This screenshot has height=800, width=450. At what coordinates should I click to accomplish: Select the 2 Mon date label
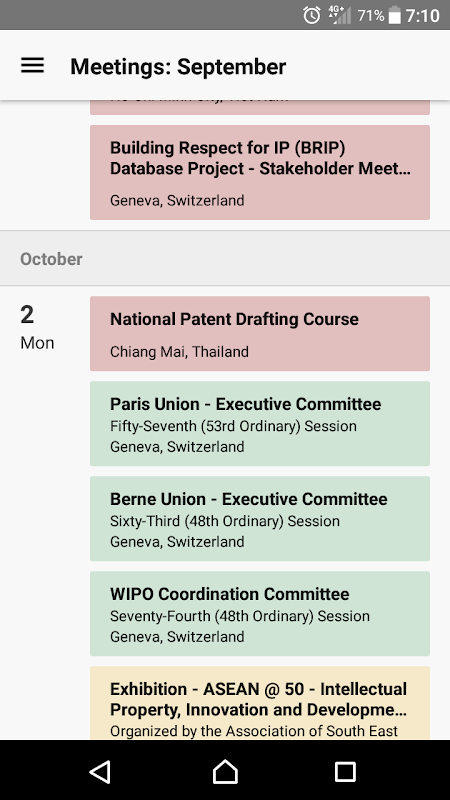(x=37, y=328)
